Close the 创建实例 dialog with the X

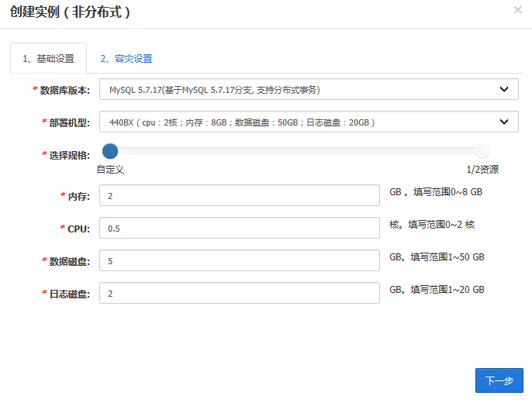click(517, 10)
